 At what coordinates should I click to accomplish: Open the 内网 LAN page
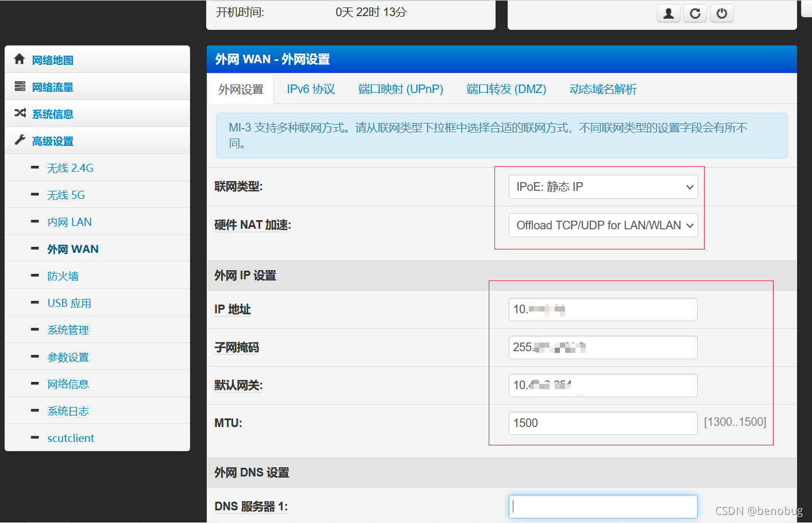tap(97, 222)
